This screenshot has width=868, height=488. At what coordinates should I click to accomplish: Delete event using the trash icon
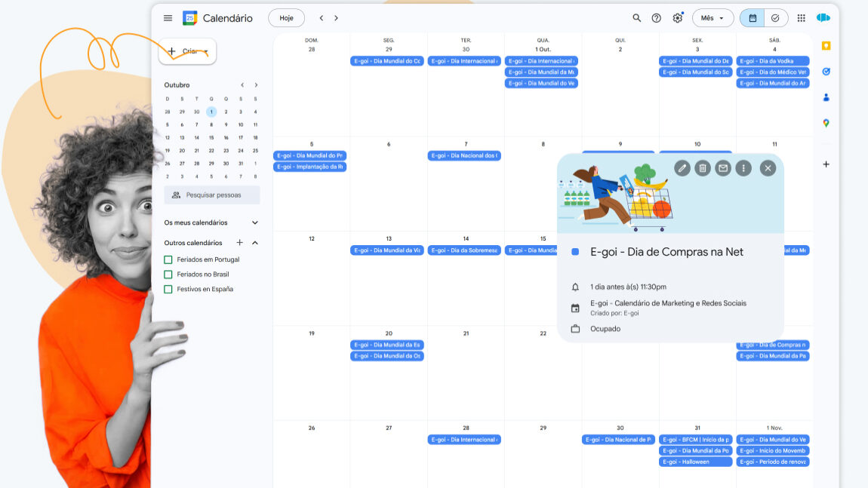click(x=703, y=168)
